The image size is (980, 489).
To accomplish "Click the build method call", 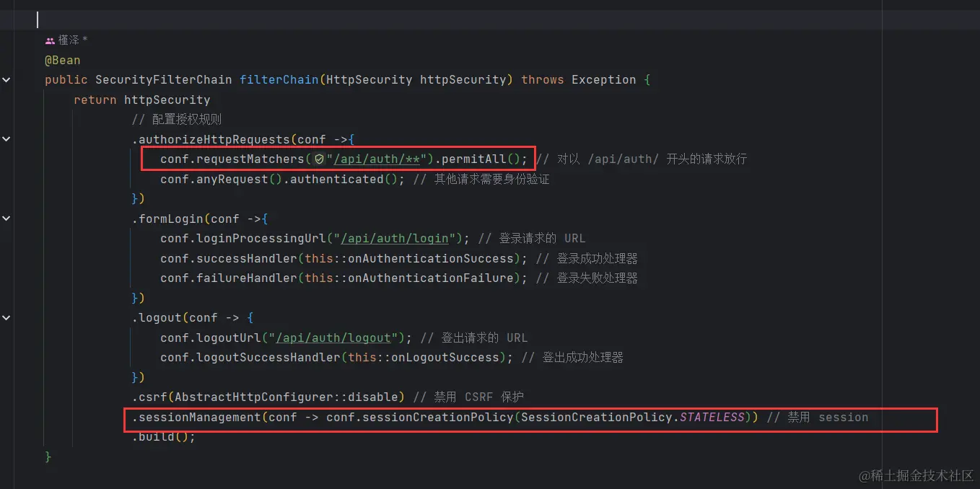I will click(156, 436).
